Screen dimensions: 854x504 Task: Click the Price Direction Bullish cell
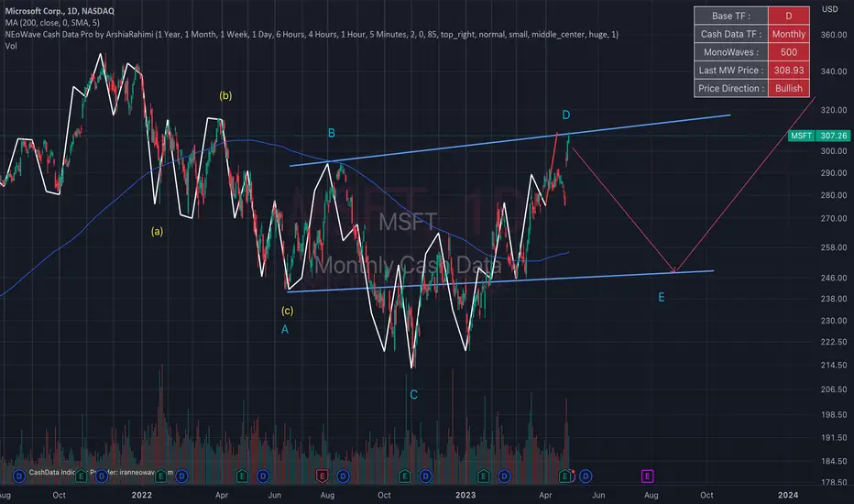pyautogui.click(x=789, y=88)
